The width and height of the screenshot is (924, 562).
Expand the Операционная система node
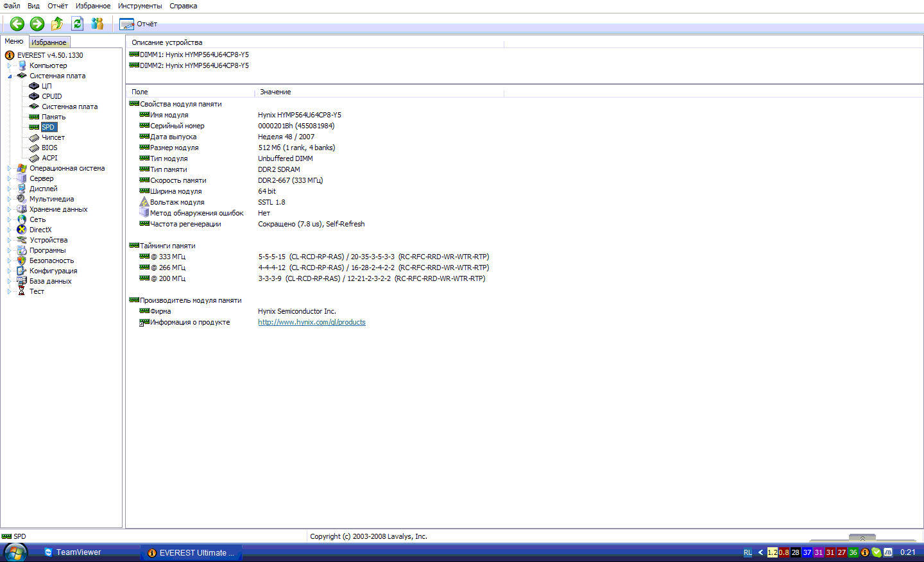tap(9, 168)
